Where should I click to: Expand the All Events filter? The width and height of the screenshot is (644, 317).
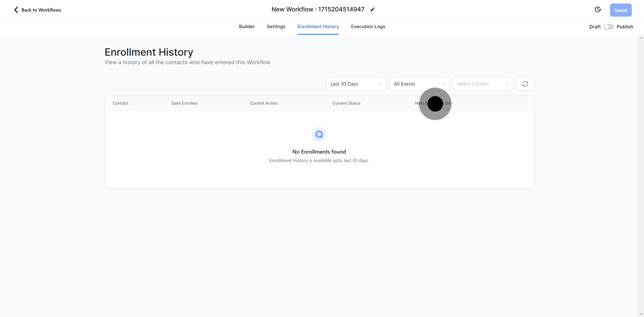(x=419, y=84)
